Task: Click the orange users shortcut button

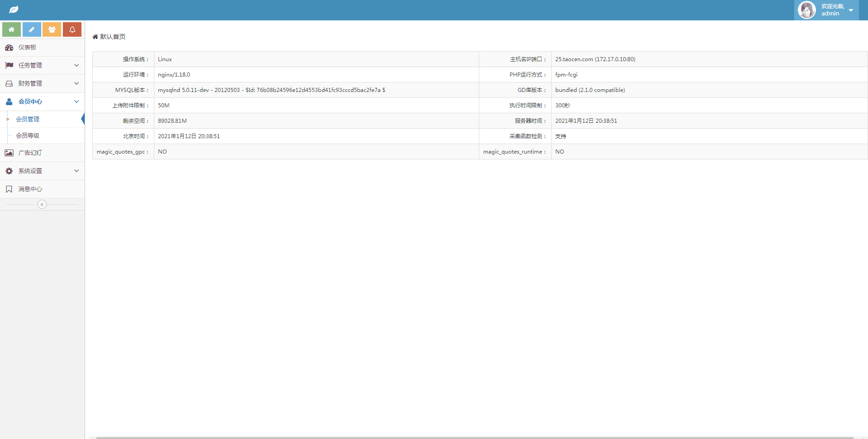Action: pyautogui.click(x=52, y=29)
